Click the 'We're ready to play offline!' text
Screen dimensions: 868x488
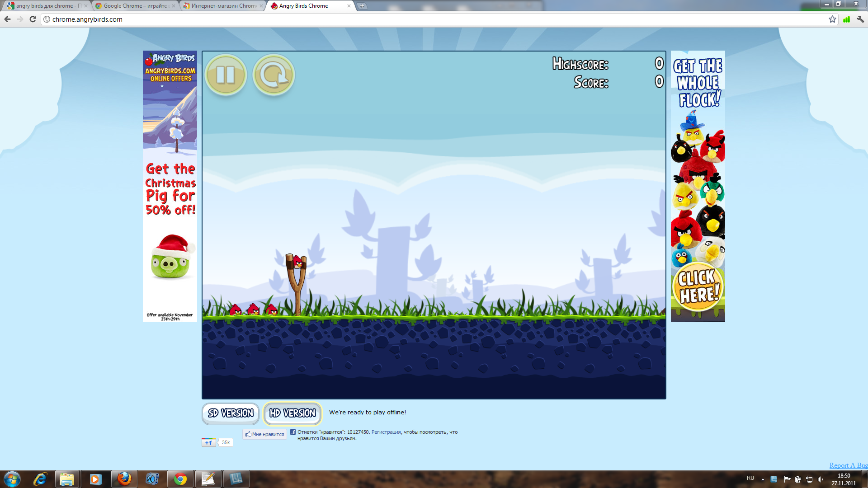click(368, 412)
